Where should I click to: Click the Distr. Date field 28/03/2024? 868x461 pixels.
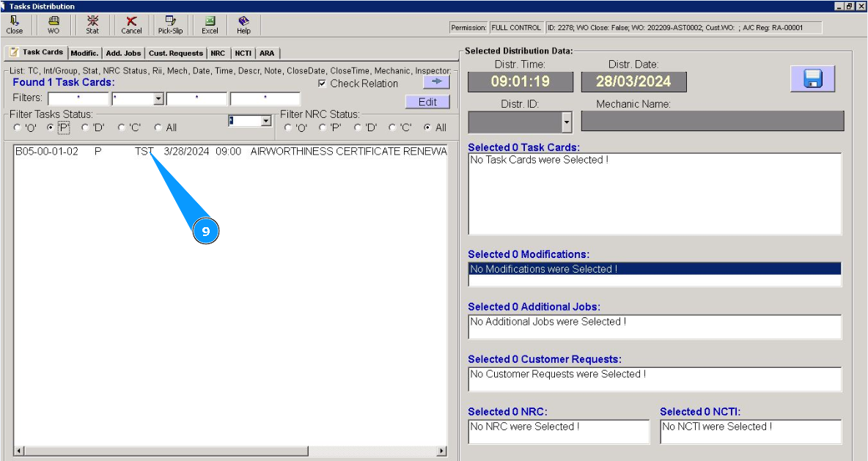tap(634, 82)
